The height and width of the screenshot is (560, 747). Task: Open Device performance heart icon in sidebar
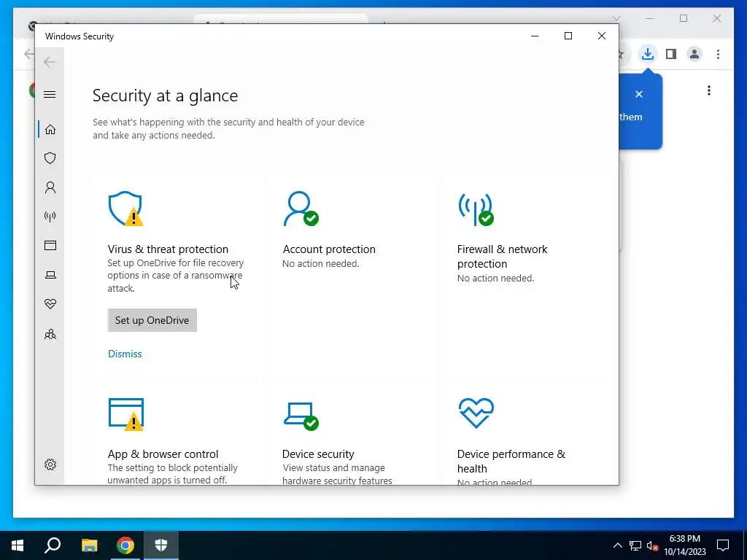pos(50,304)
